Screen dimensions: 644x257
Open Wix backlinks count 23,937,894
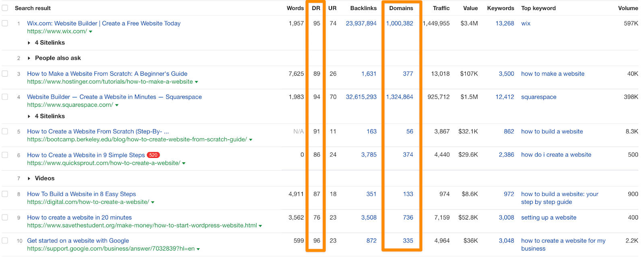coord(361,23)
